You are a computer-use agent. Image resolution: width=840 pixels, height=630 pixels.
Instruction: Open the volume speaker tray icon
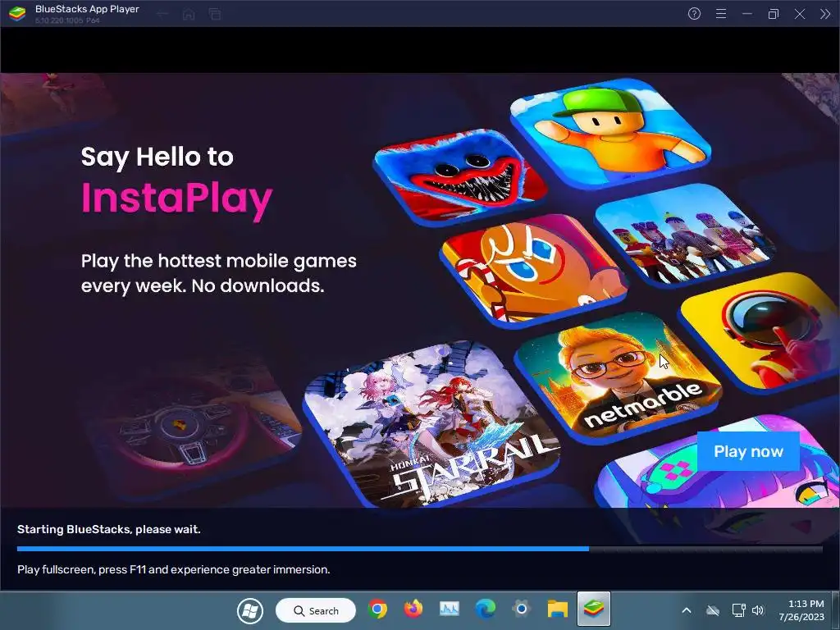(757, 610)
